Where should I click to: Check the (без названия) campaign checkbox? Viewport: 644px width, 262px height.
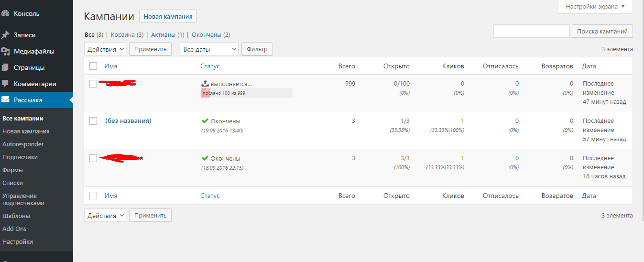(x=93, y=121)
